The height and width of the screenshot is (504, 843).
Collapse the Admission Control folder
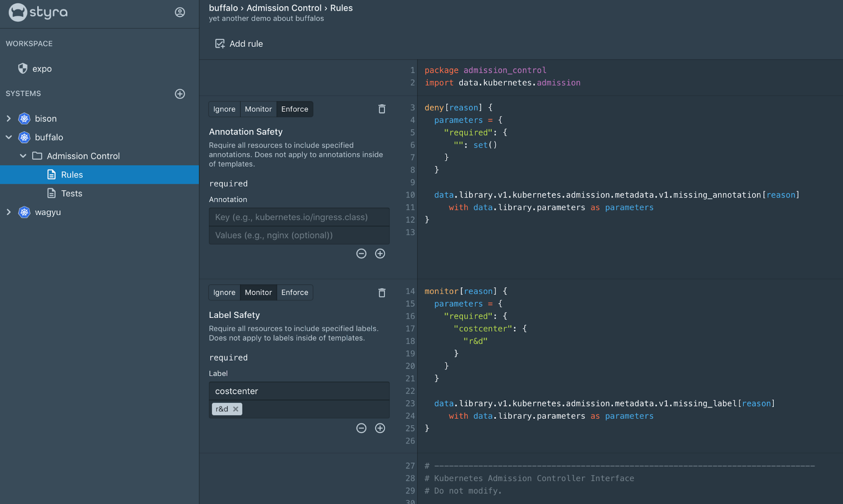[x=23, y=156]
